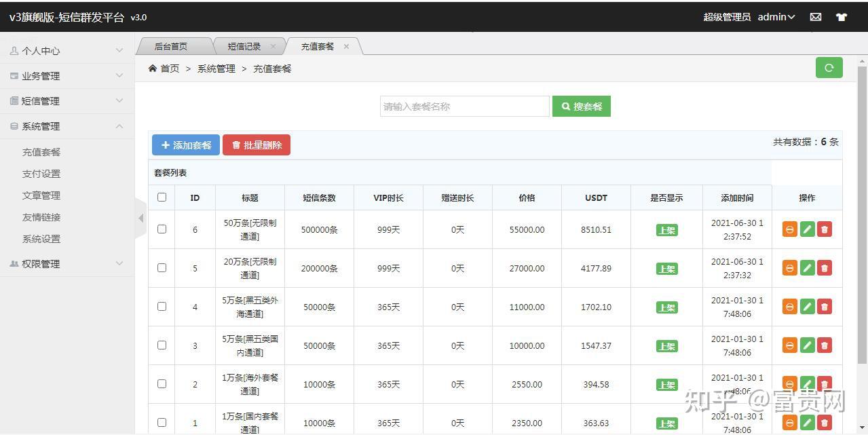Open the admin user dropdown
The width and height of the screenshot is (868, 435).
776,17
